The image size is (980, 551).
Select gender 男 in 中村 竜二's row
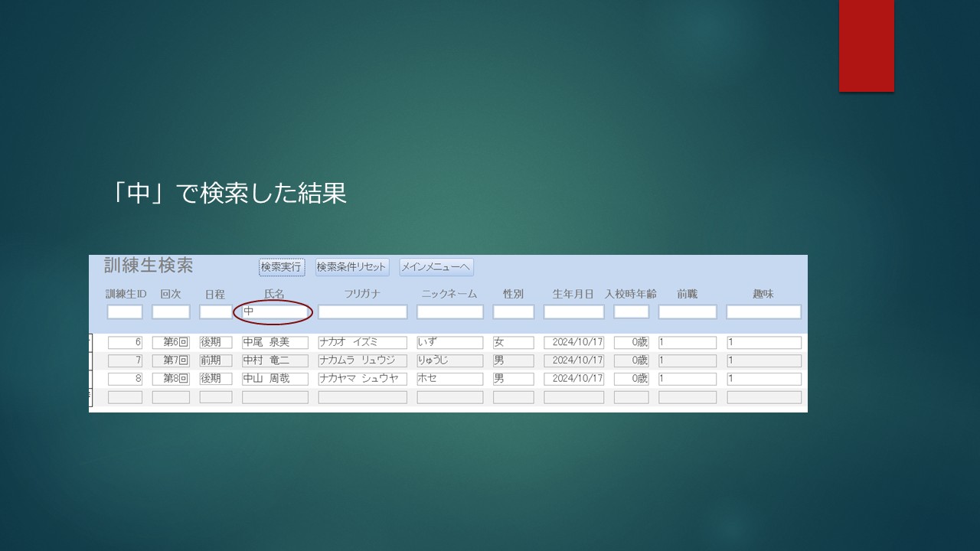(x=514, y=360)
